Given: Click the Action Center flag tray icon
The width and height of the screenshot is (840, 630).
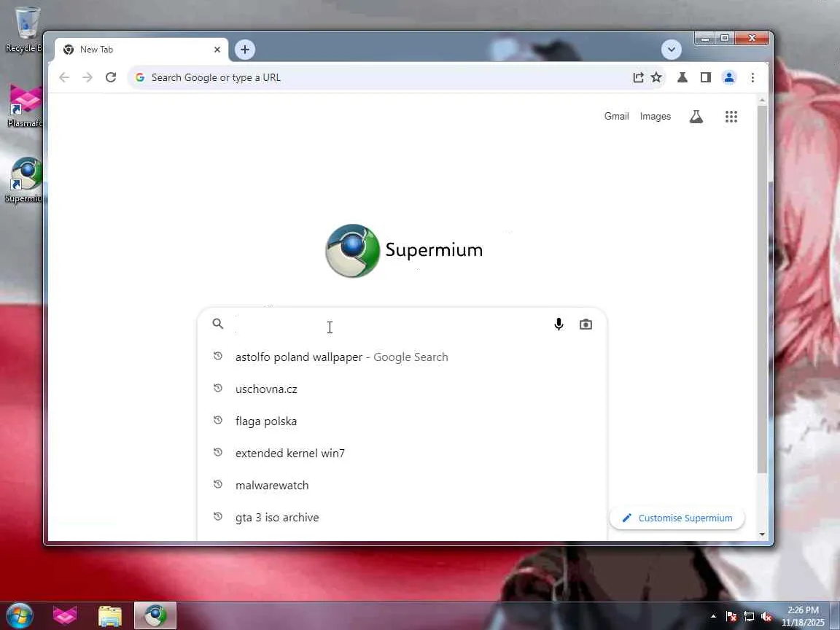Looking at the screenshot, I should 731,617.
